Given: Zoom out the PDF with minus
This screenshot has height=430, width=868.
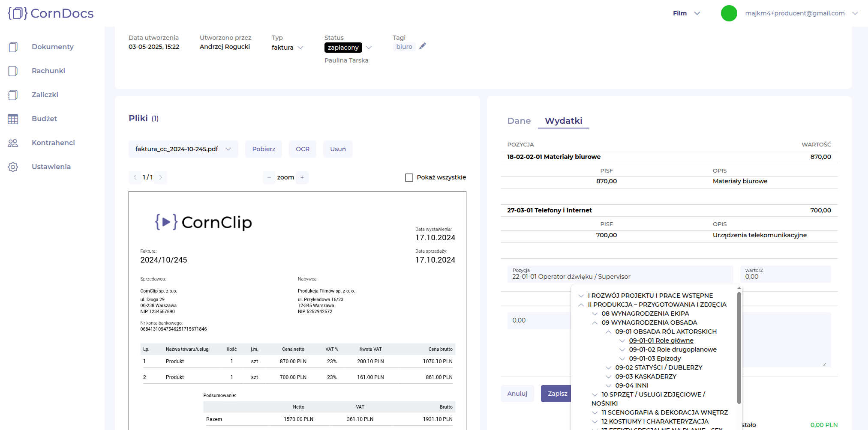Looking at the screenshot, I should (x=269, y=177).
